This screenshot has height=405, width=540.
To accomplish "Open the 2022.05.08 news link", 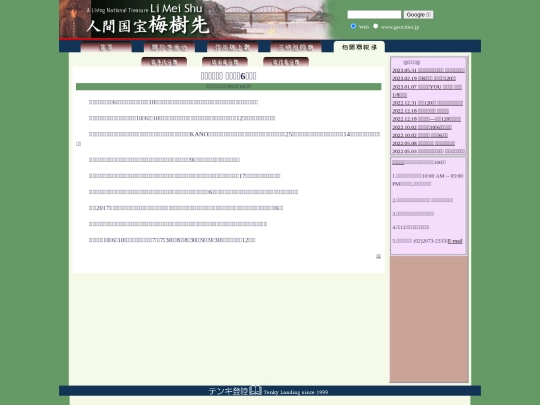I will coord(424,143).
